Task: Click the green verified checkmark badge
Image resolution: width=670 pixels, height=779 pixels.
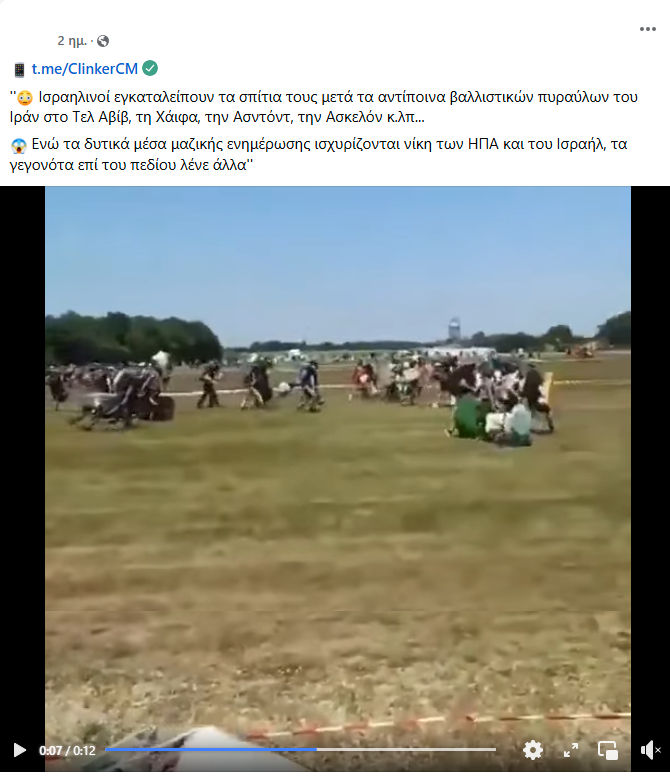Action: click(150, 68)
